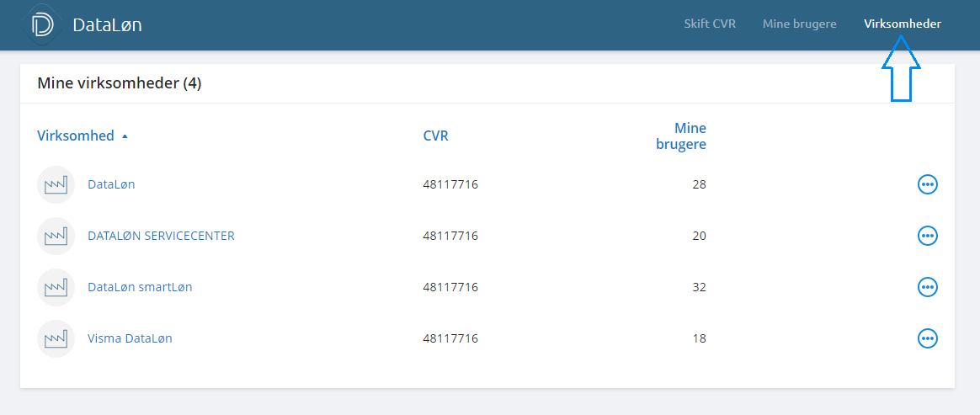The image size is (980, 415).
Task: Click factory icon for Visma DataLøn
Action: (x=56, y=338)
